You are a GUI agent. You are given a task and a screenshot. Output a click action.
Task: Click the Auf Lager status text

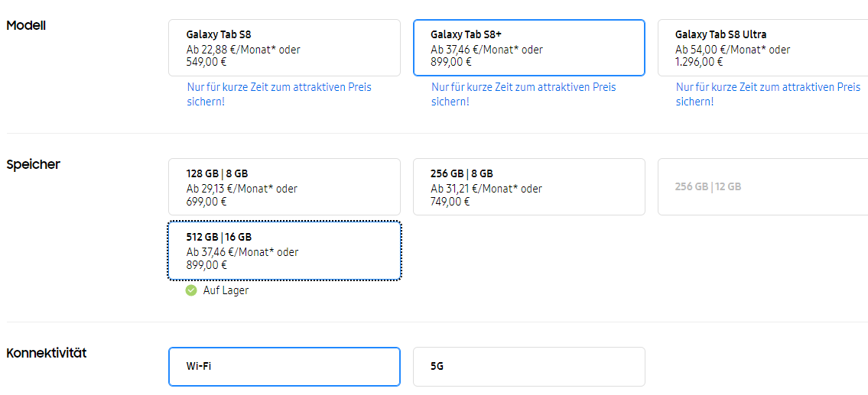coord(226,290)
